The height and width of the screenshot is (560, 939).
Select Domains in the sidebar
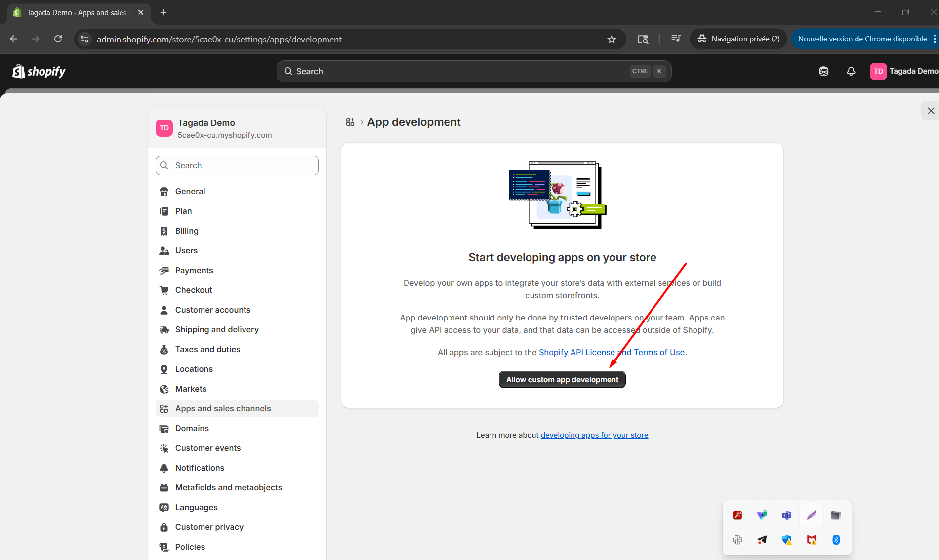pyautogui.click(x=237, y=428)
